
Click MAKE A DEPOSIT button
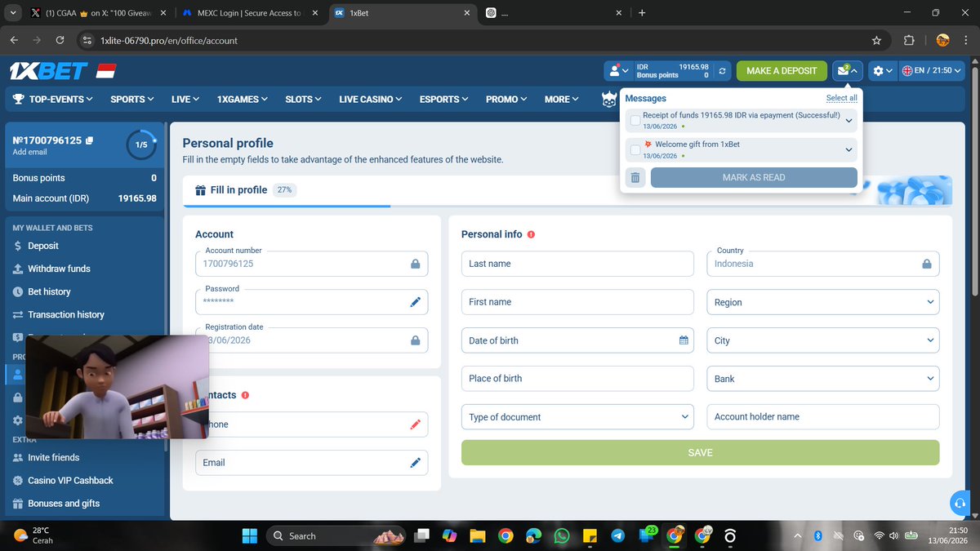(782, 71)
